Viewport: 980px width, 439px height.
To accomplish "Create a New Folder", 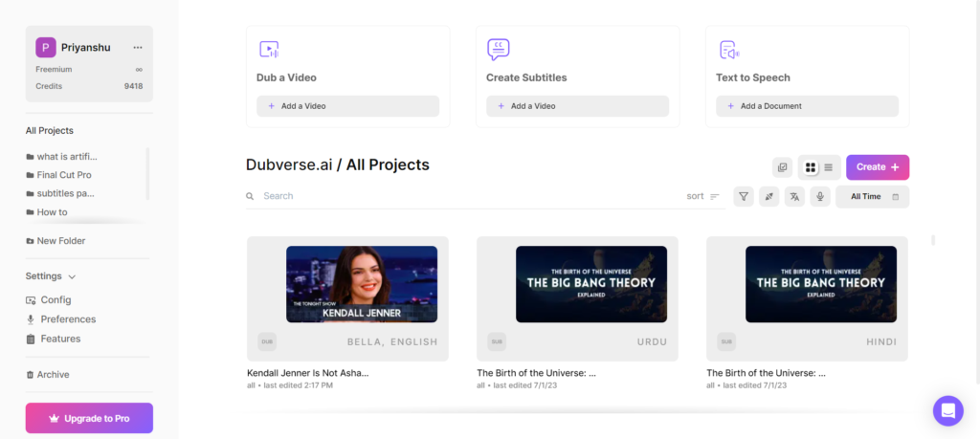I will point(56,241).
